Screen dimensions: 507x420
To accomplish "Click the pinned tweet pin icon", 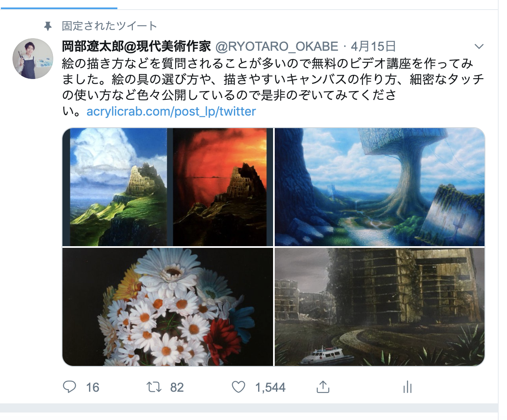I will click(48, 26).
